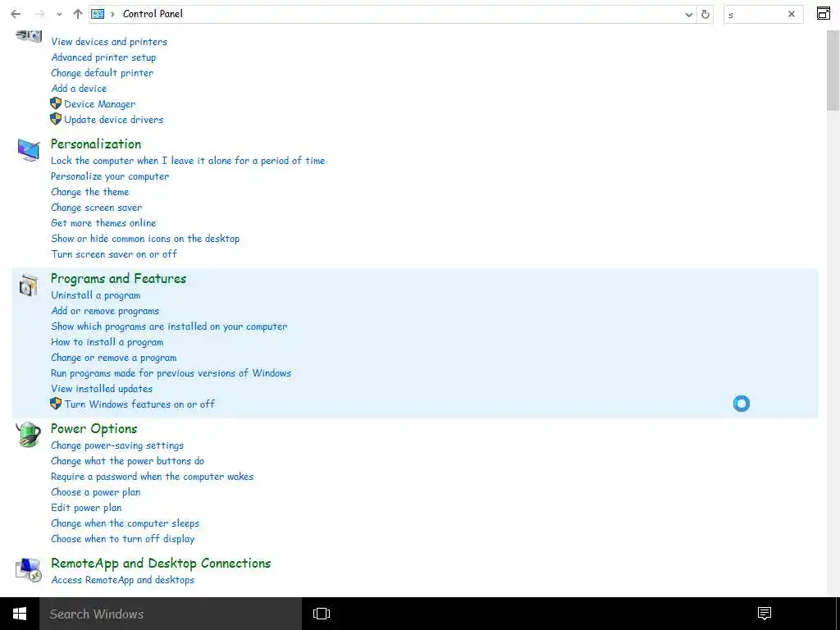This screenshot has height=630, width=840.
Task: Open Add or remove programs
Action: click(105, 311)
